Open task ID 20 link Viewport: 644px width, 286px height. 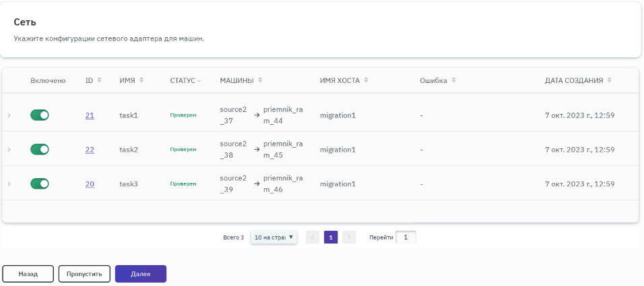point(90,183)
